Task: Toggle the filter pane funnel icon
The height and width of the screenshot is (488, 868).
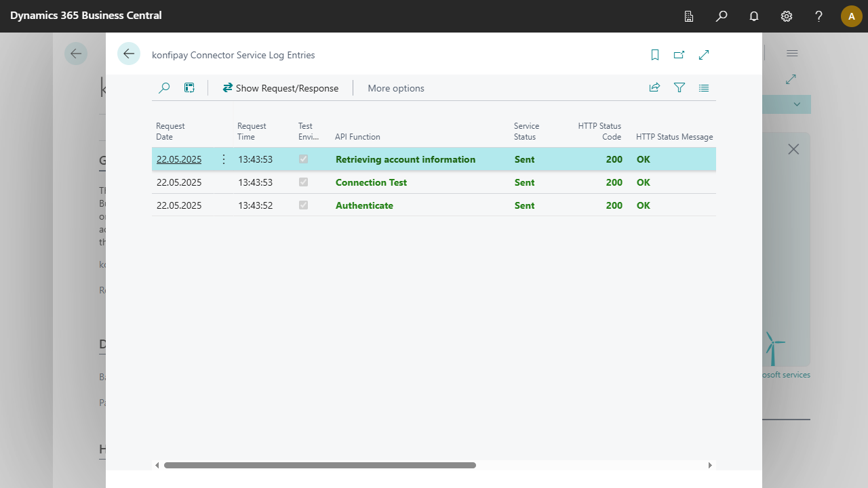Action: 679,87
